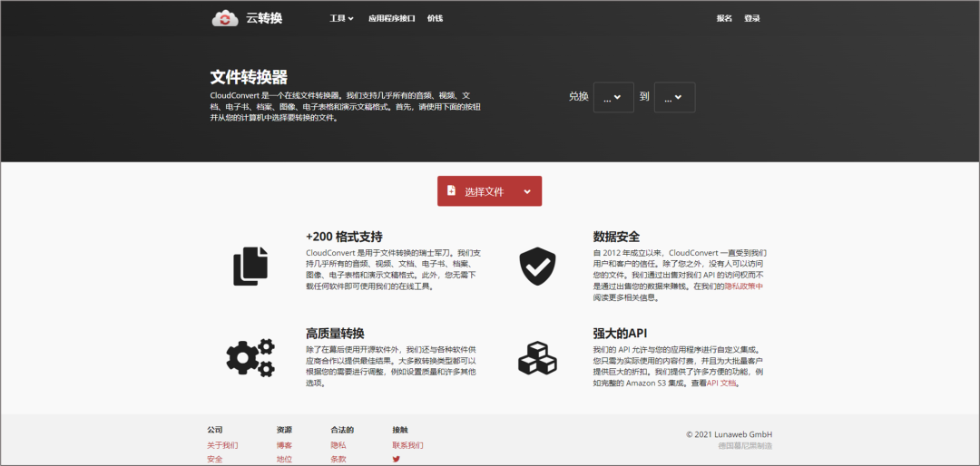Click the gears icon beside 高质量转换
Viewport: 980px width, 466px height.
pos(250,357)
